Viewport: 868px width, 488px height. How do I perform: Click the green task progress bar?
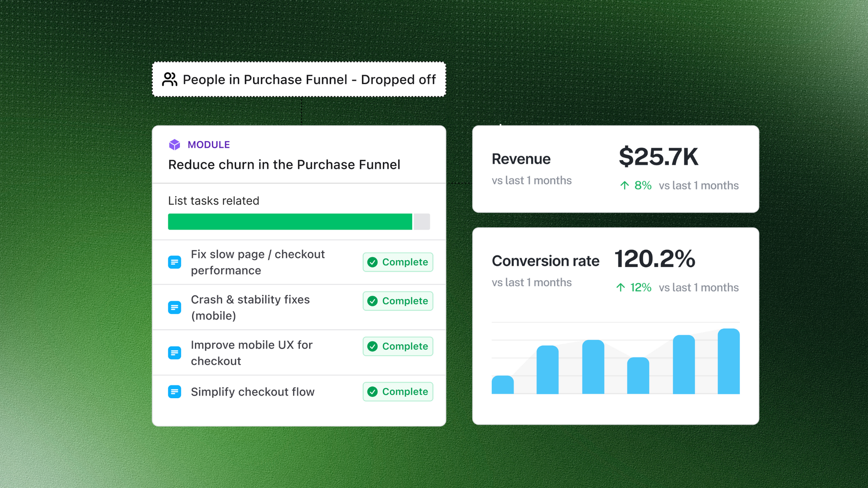click(x=290, y=222)
